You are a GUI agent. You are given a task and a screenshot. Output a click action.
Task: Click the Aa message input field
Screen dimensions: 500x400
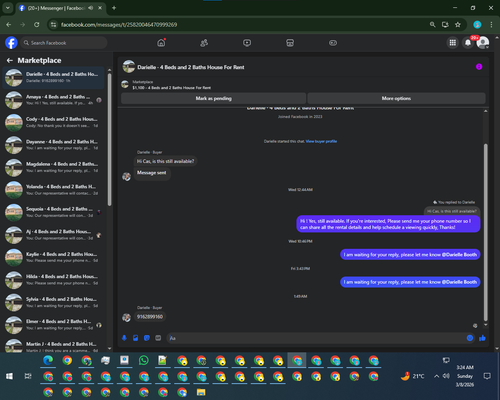tap(317, 338)
